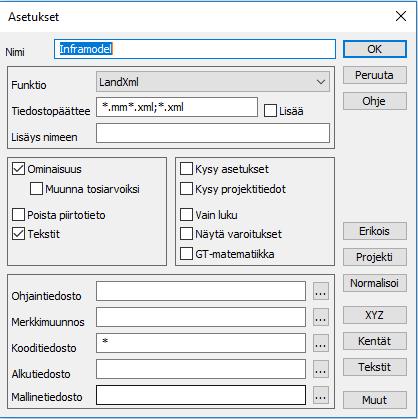Uncheck the Ominaisuus checkbox

click(x=18, y=169)
